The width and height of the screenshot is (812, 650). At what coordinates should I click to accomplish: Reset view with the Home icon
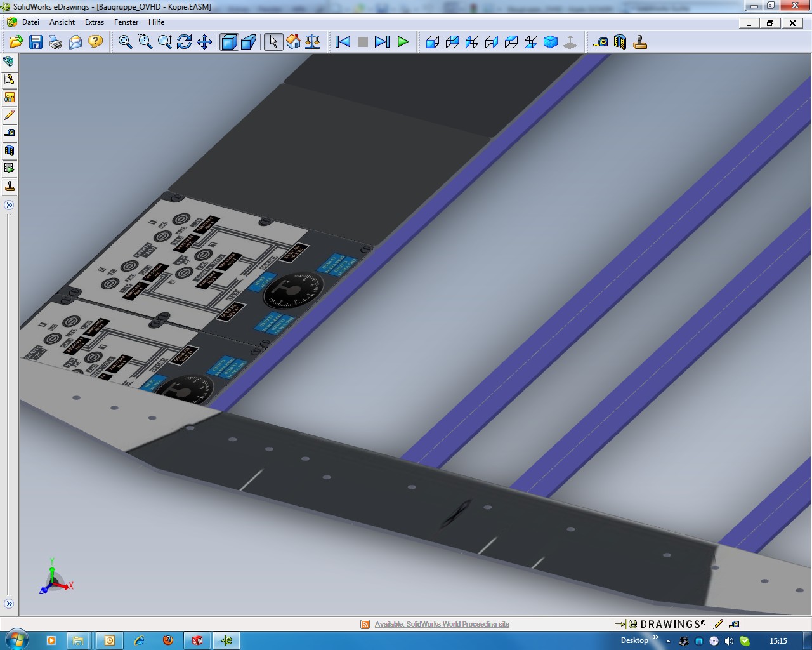pyautogui.click(x=293, y=42)
